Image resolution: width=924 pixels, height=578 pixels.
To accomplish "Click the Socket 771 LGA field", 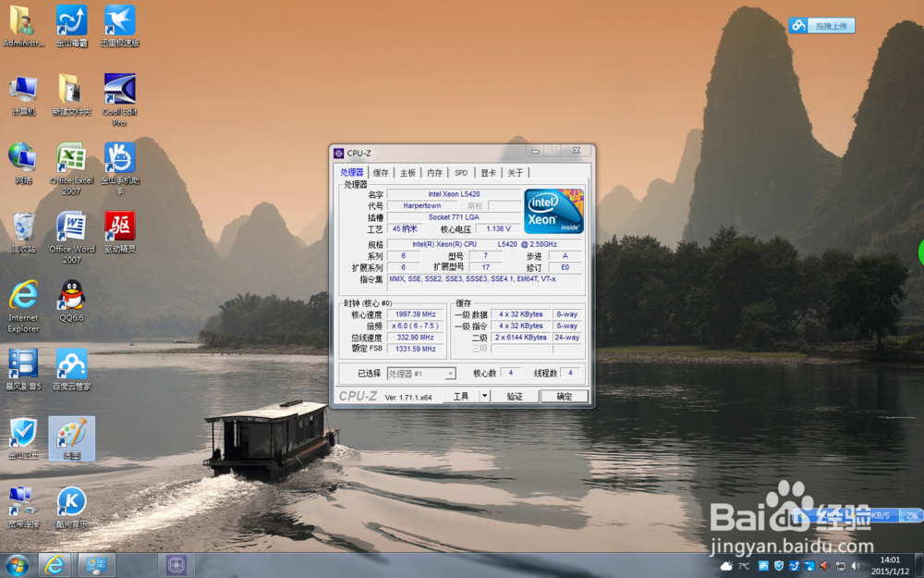I will click(x=454, y=217).
